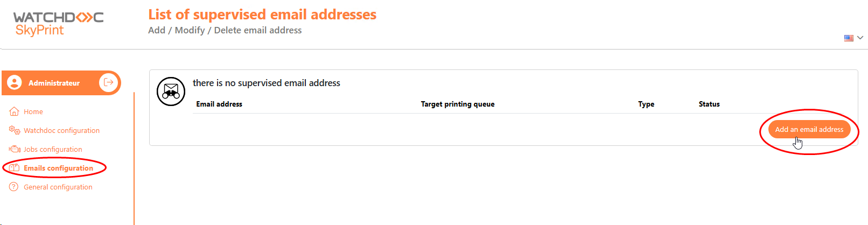
Task: Click the General configuration question mark icon
Action: tap(14, 187)
